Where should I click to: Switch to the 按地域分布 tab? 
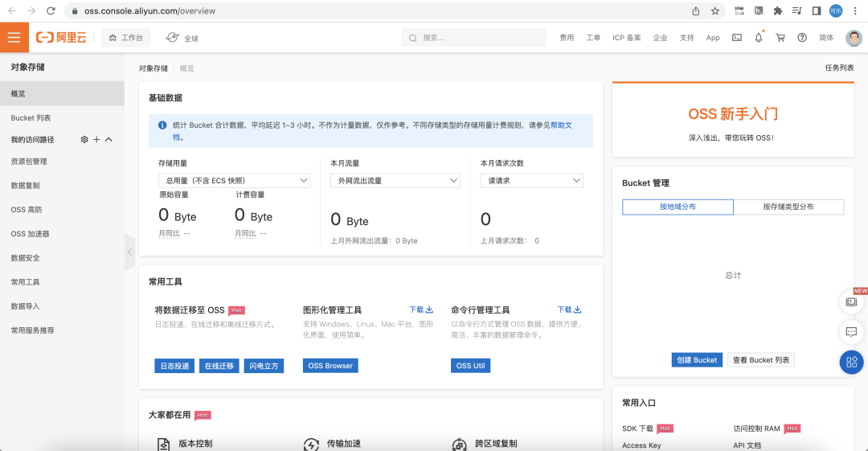pos(678,207)
